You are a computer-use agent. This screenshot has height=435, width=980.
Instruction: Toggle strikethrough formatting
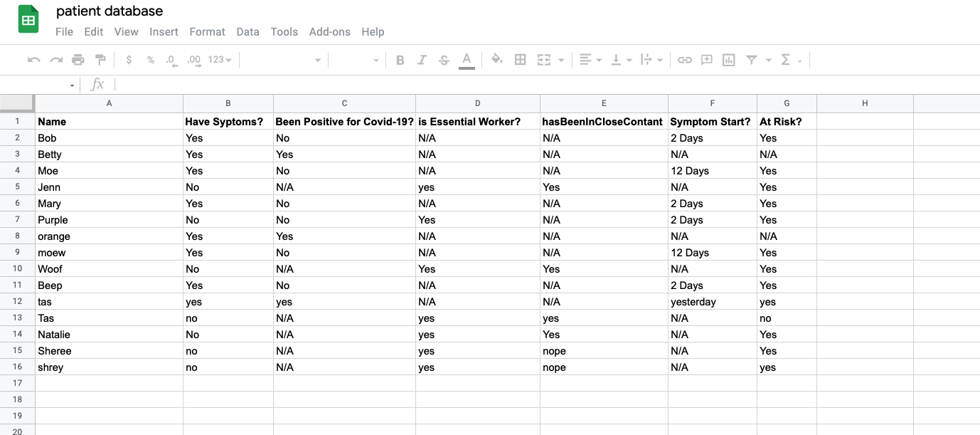coord(444,61)
